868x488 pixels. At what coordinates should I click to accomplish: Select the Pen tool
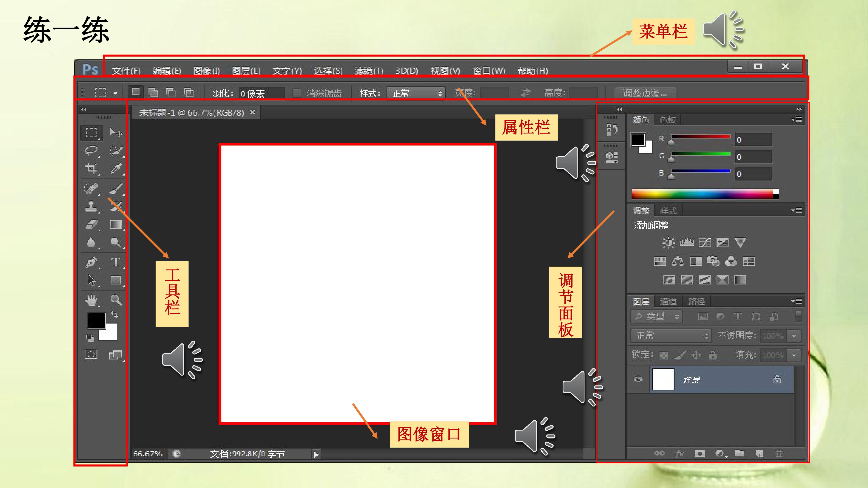coord(91,262)
